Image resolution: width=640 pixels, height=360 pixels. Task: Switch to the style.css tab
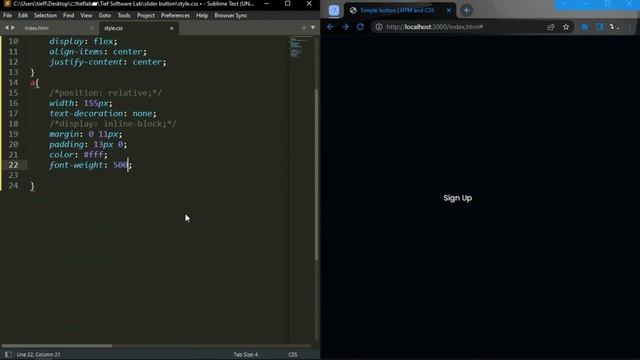tap(113, 28)
